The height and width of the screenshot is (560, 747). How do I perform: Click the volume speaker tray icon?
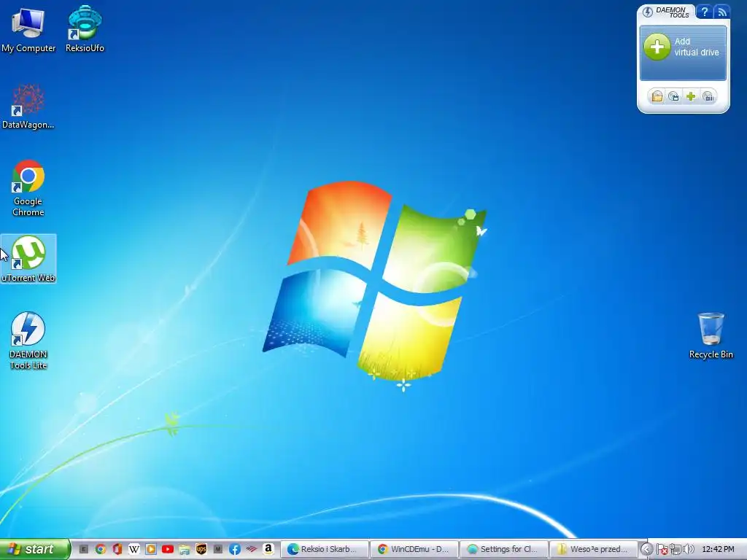click(x=689, y=550)
